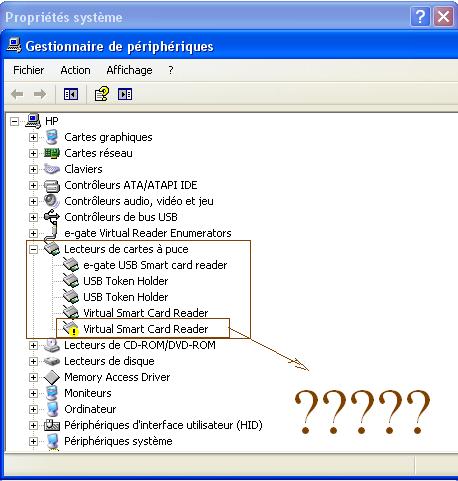Click the HP computer root icon
Screen dimensions: 458x481
(33, 121)
